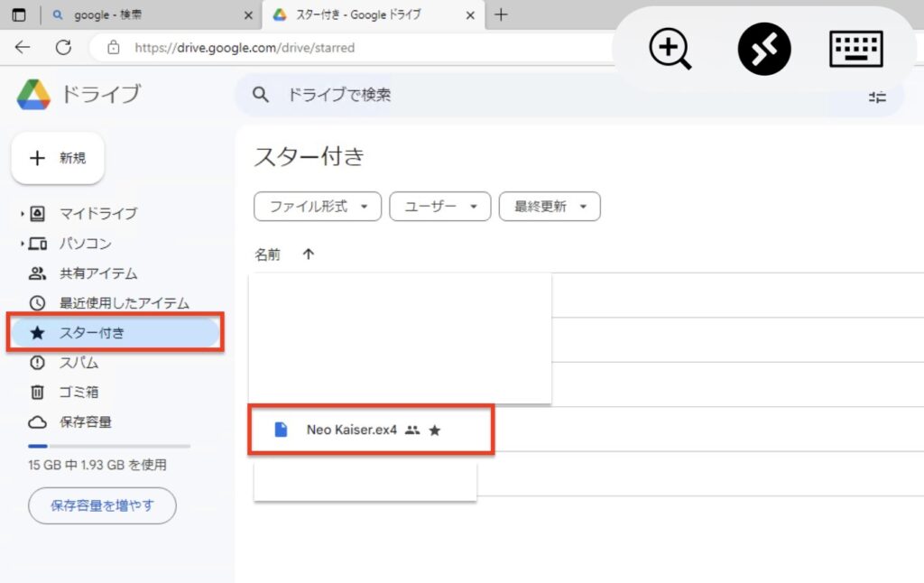The image size is (924, 583).
Task: Click the remote desktop connection icon
Action: click(x=763, y=49)
